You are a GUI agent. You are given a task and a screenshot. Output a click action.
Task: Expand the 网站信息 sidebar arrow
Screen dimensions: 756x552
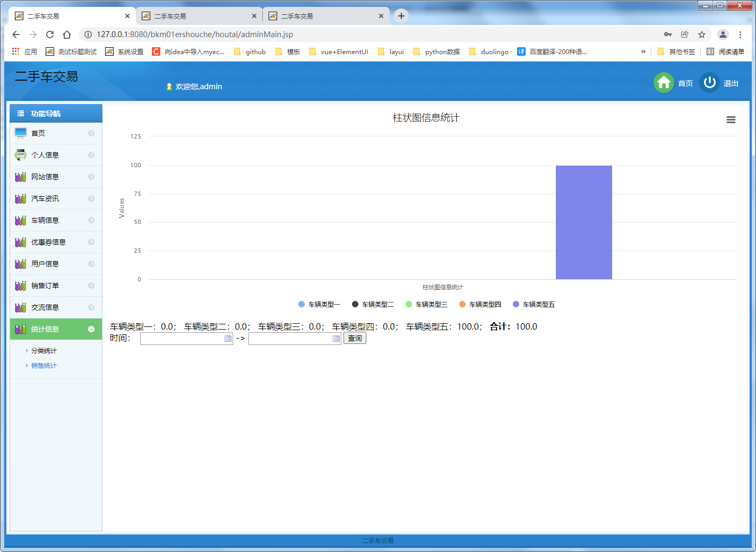point(91,177)
